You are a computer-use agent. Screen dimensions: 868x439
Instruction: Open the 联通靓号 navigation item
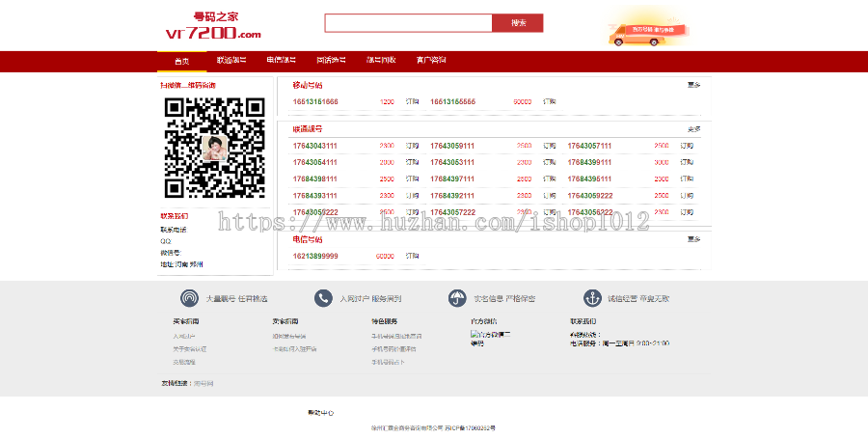click(231, 60)
